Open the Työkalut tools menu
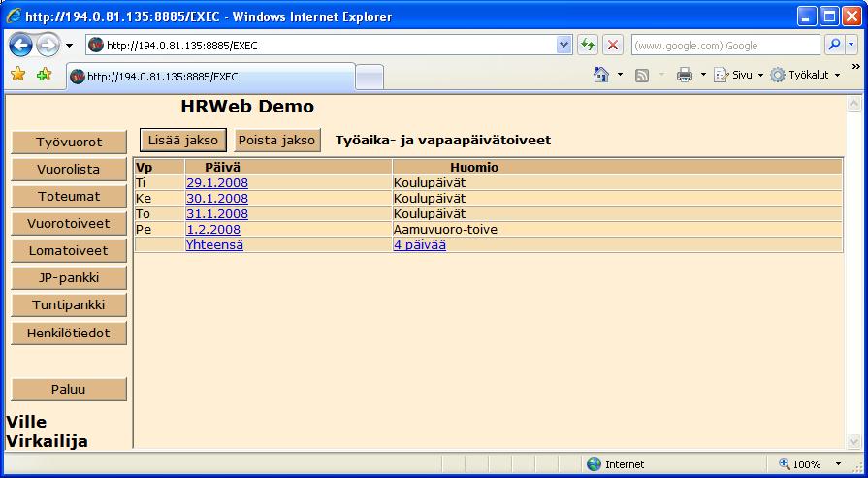This screenshot has height=478, width=868. click(805, 76)
